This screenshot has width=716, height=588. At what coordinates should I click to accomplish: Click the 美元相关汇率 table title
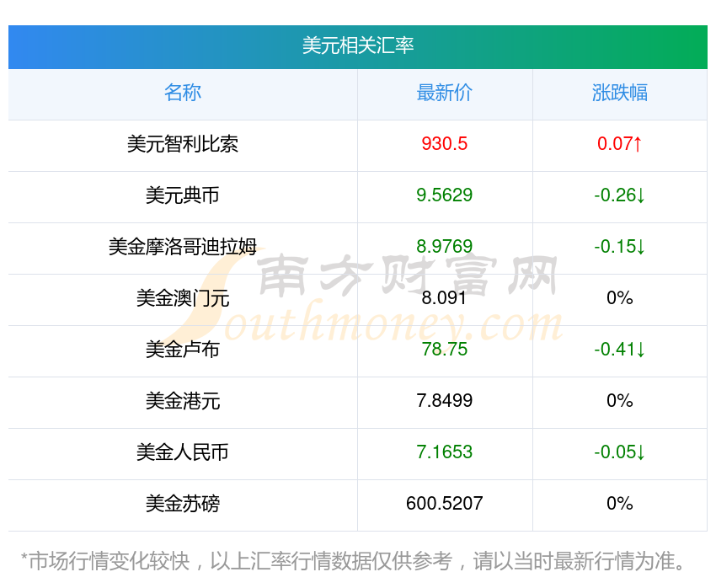[357, 45]
